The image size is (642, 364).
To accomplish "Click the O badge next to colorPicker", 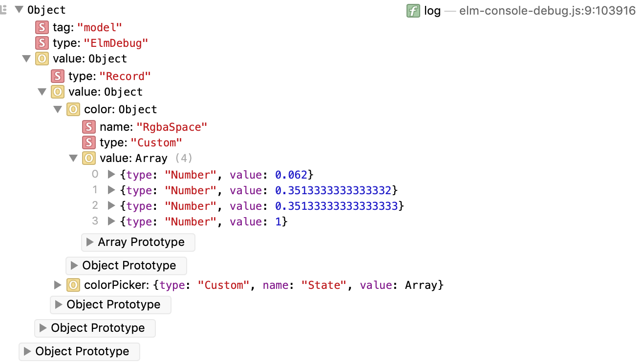I will click(73, 285).
